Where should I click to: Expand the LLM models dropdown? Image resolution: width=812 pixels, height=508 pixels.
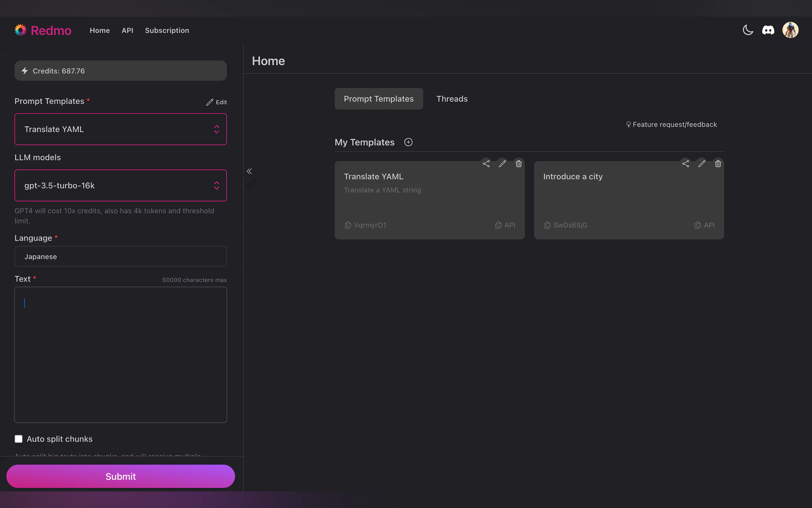tap(121, 186)
